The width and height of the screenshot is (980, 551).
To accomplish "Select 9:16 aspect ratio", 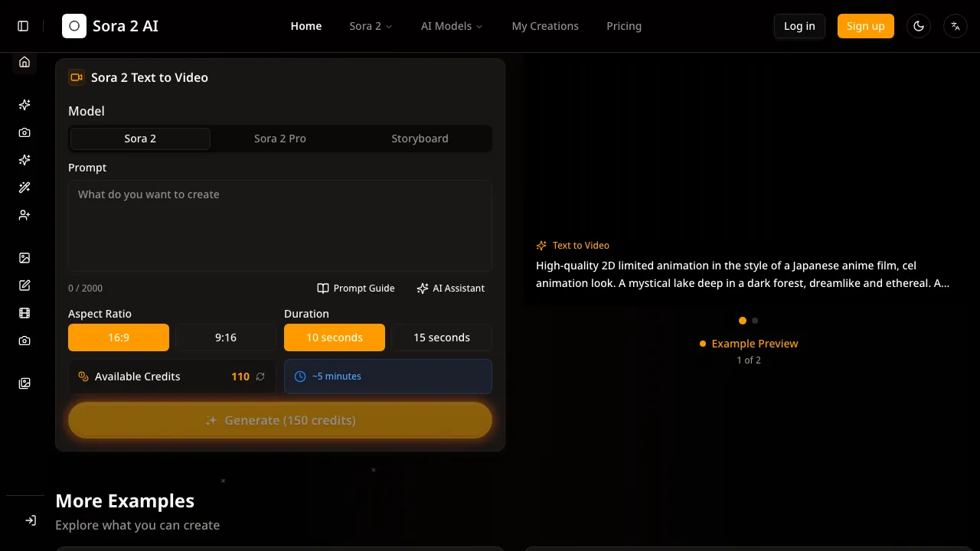I will [x=226, y=337].
